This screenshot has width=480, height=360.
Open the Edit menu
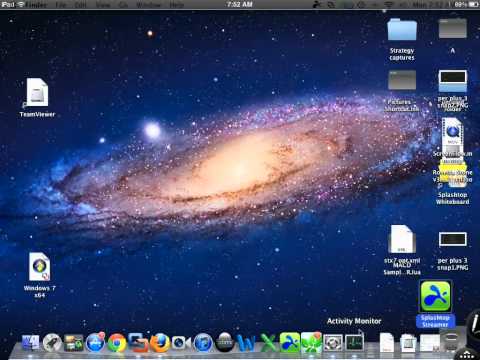[80, 5]
